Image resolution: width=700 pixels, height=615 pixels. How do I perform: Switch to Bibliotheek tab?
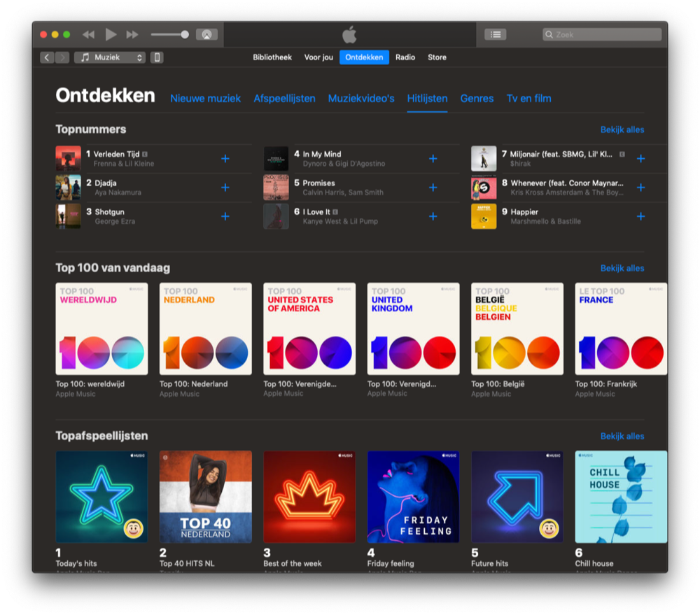[272, 57]
